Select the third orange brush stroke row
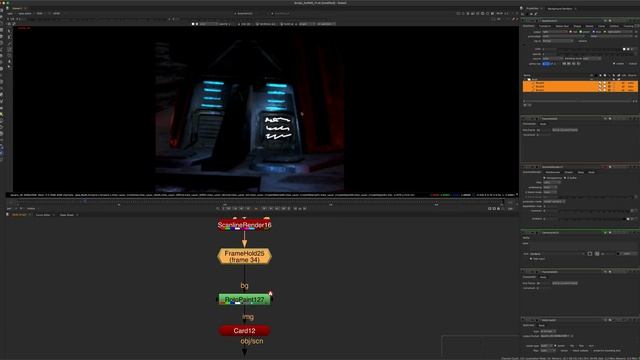 point(580,90)
